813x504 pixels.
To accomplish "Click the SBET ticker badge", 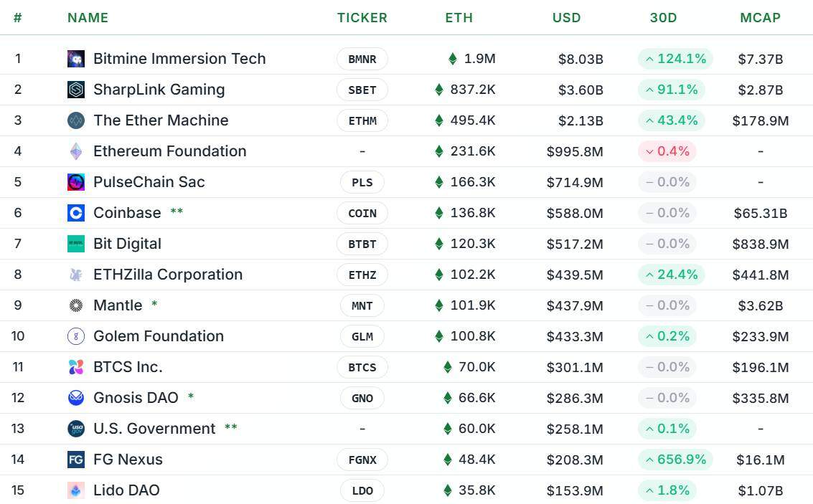I will (362, 90).
